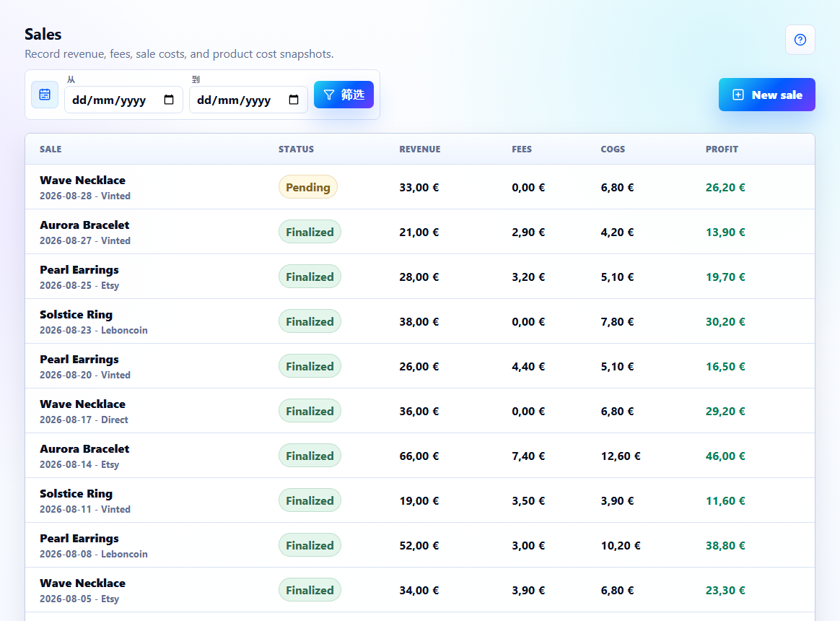Click the 11,60 € profit value
The width and height of the screenshot is (840, 621).
click(725, 500)
